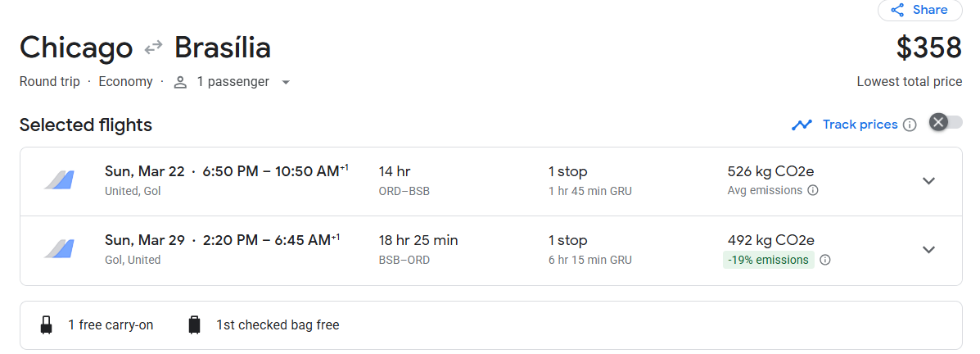Image resolution: width=980 pixels, height=354 pixels.
Task: Open the Track prices info icon
Action: point(910,125)
